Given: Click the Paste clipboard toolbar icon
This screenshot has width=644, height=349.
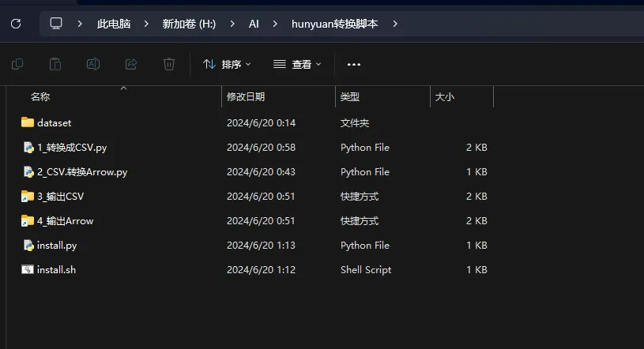Looking at the screenshot, I should [x=55, y=64].
